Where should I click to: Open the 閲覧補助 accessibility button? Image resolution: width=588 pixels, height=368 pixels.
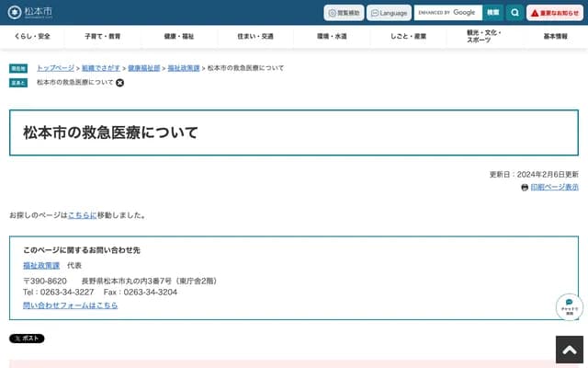(344, 13)
